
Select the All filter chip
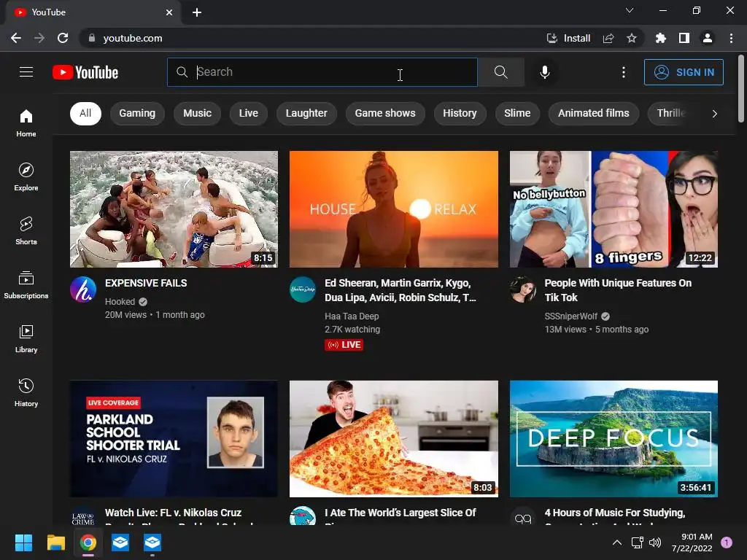point(85,113)
